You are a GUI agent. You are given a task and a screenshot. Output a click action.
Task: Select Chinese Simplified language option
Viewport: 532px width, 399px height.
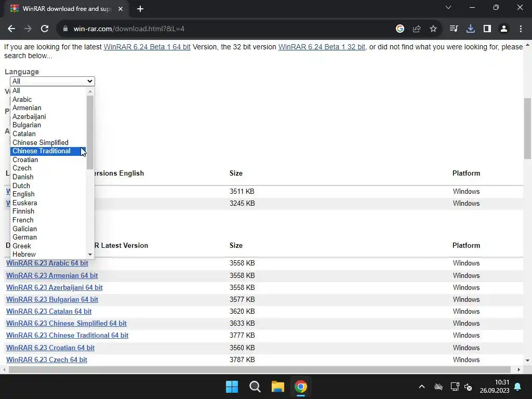(x=48, y=142)
